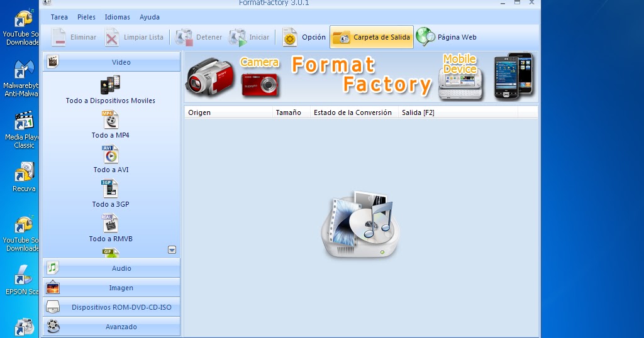Open the Tarea menu

click(x=59, y=17)
